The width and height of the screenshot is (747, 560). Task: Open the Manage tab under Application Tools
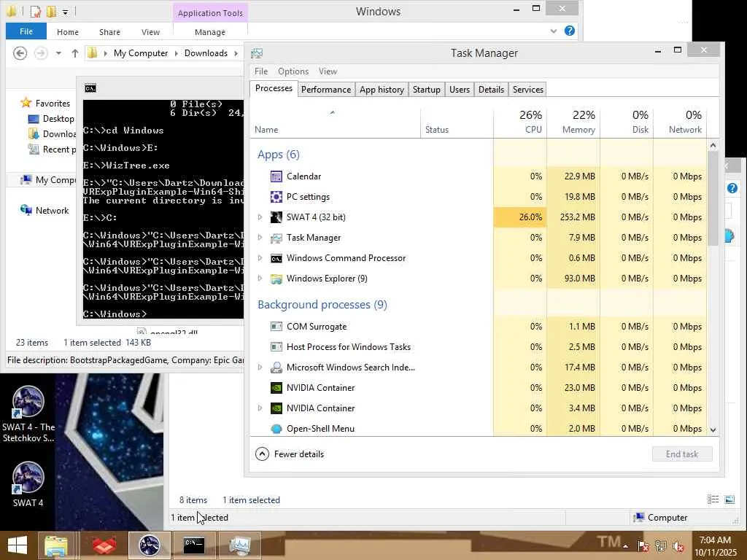210,32
